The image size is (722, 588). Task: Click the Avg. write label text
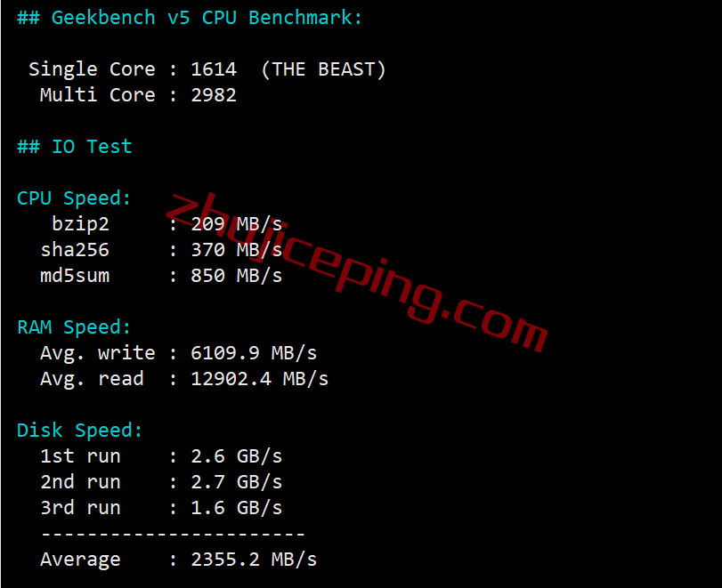(x=98, y=353)
